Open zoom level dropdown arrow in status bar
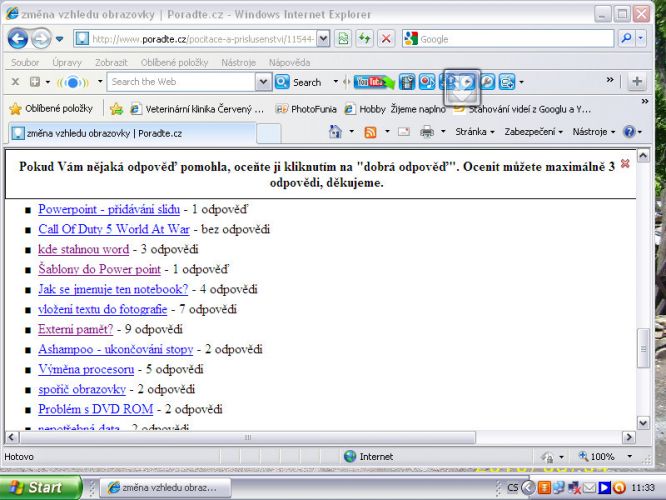The width and height of the screenshot is (666, 500). click(x=629, y=457)
